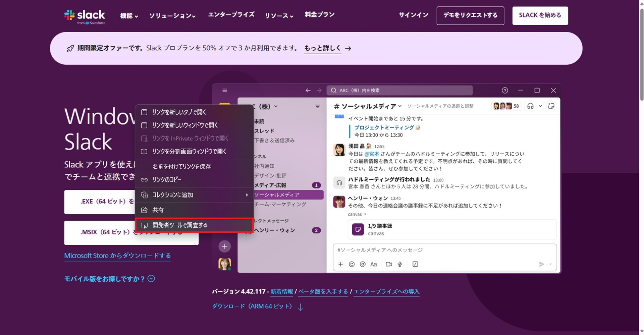
Task: Click rocket icon in offer banner
Action: coord(70,48)
